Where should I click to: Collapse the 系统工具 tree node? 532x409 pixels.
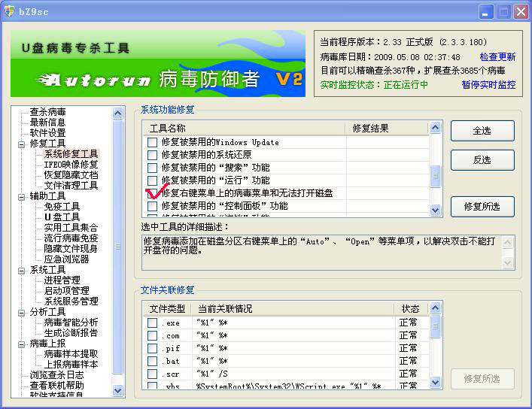click(21, 271)
